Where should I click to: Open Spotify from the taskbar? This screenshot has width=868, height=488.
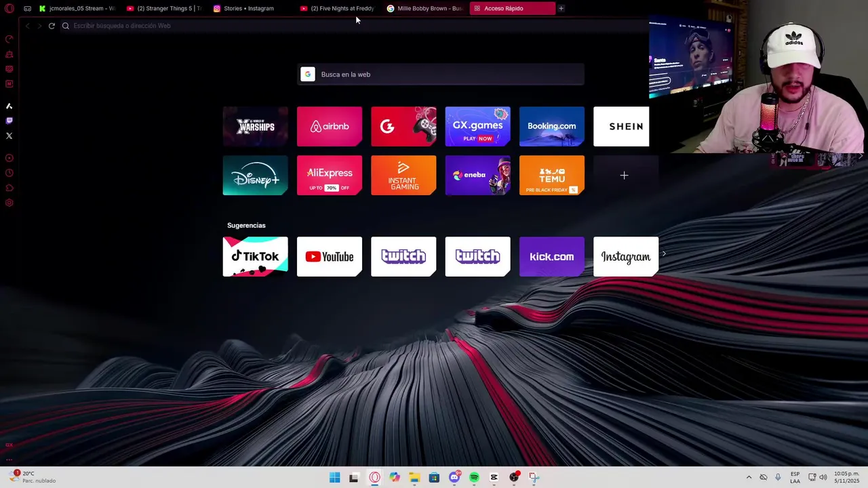point(474,477)
